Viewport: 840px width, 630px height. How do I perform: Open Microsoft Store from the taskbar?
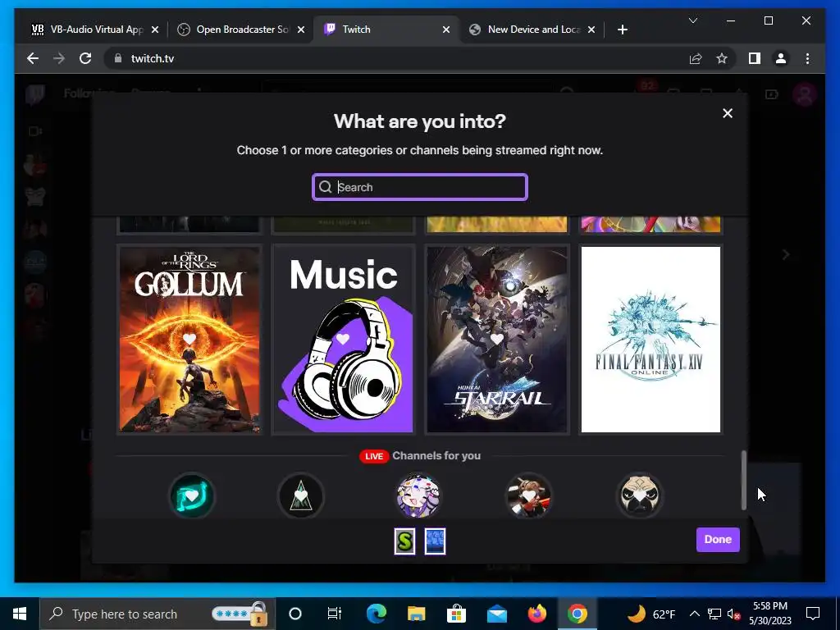coord(456,614)
